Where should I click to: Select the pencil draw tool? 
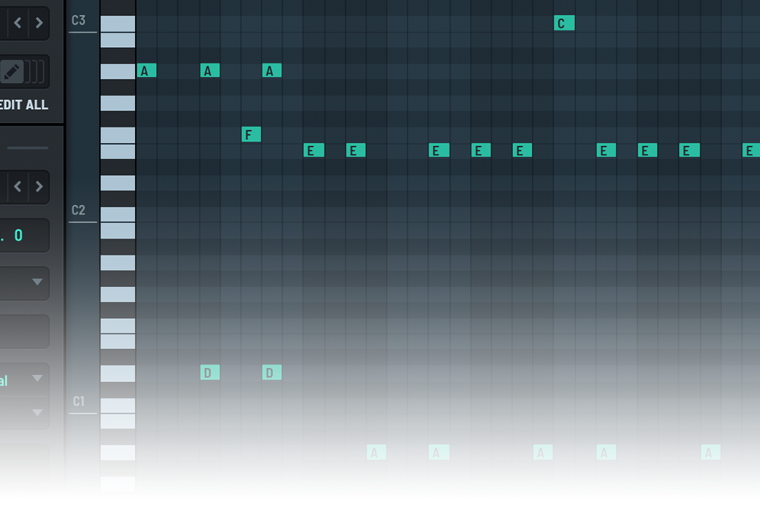(11, 72)
